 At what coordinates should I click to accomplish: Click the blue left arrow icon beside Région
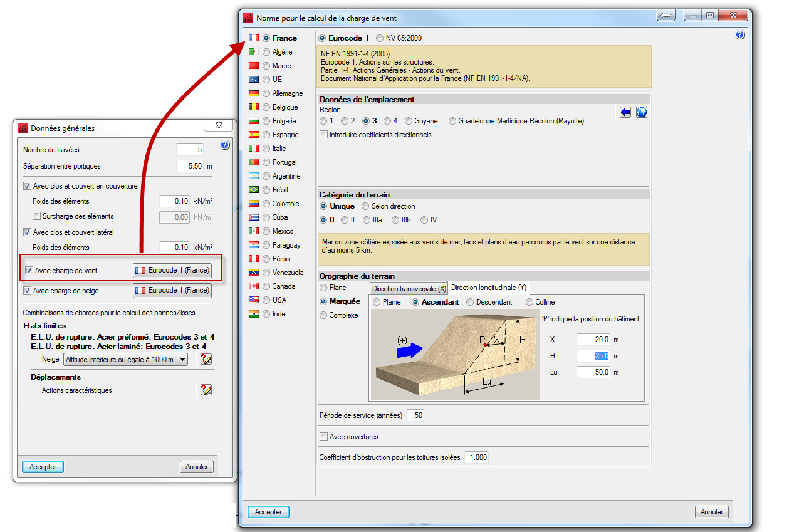pos(625,112)
